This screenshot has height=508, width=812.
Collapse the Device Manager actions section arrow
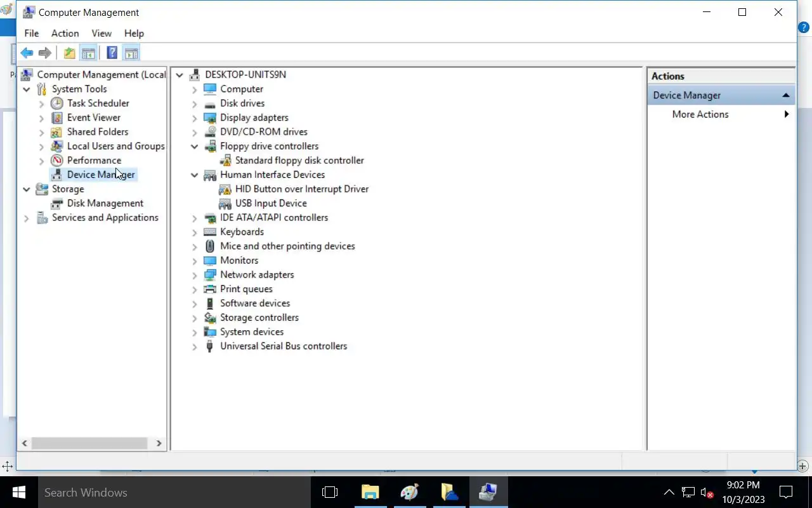tap(786, 95)
